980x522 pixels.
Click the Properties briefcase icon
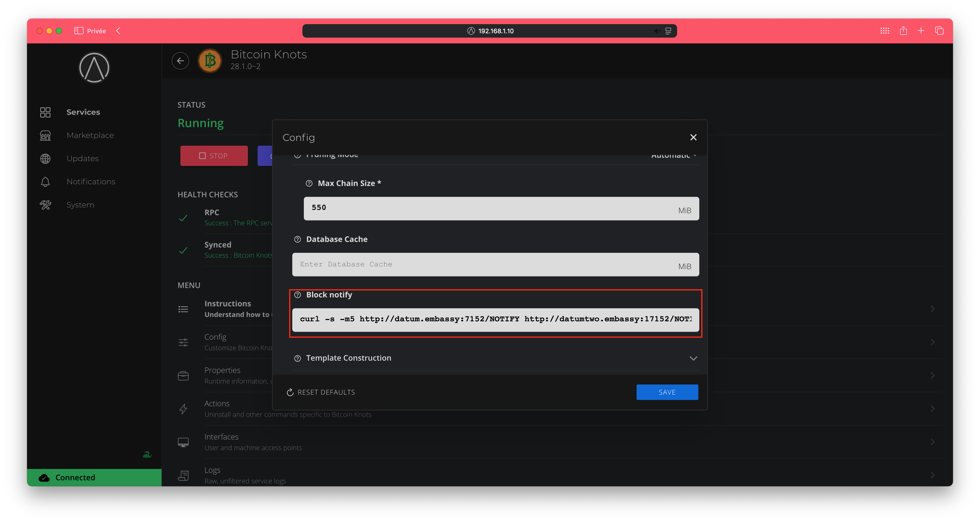(x=183, y=376)
